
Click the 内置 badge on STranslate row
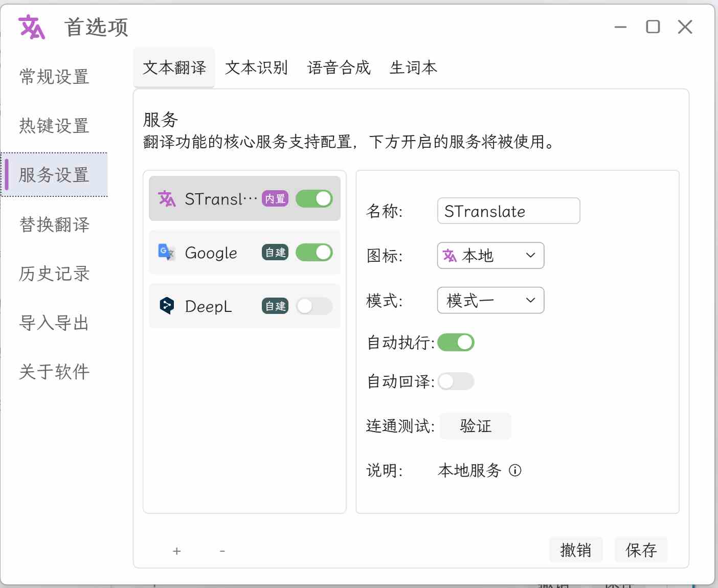pos(275,199)
